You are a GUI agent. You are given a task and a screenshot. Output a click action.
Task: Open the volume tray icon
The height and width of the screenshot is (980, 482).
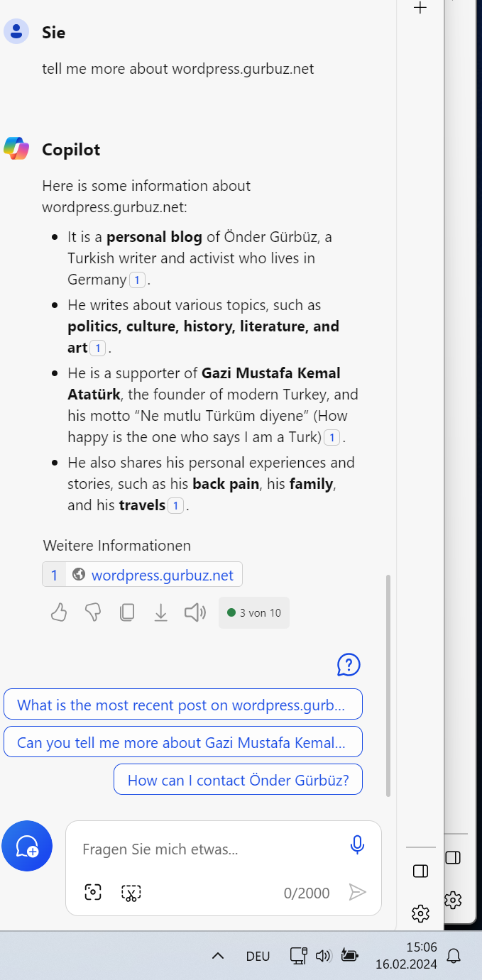click(324, 955)
